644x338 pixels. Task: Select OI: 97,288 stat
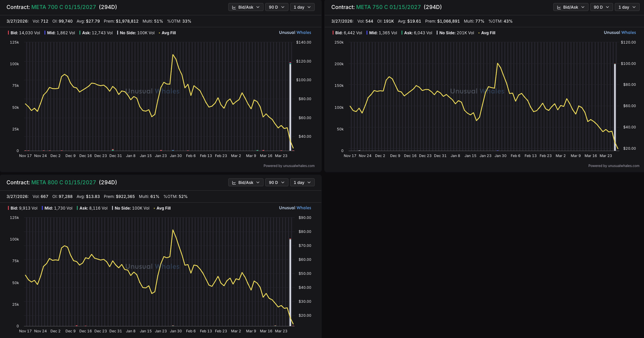click(x=62, y=196)
